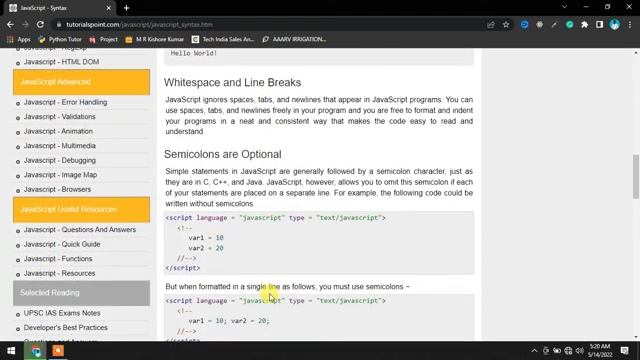
Task: Open Javascript - Resources link
Action: (x=59, y=273)
